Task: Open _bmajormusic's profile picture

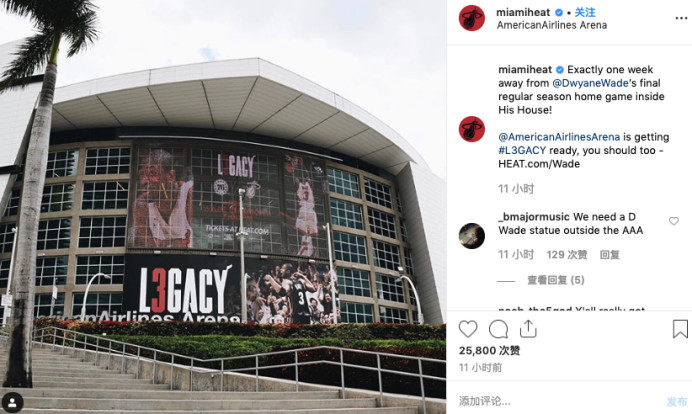Action: point(472,236)
